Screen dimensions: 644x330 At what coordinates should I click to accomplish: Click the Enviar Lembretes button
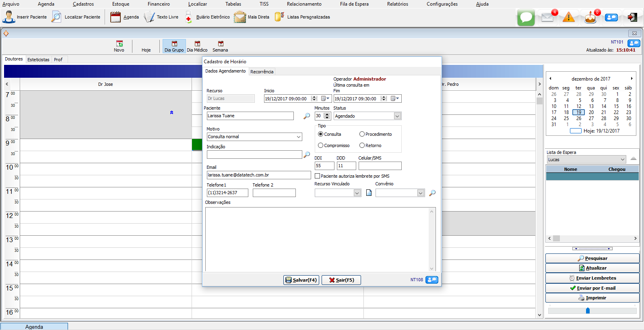pyautogui.click(x=592, y=278)
